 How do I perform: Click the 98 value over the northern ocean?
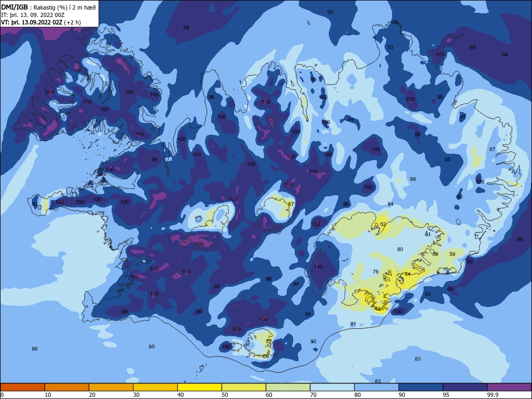(x=186, y=28)
